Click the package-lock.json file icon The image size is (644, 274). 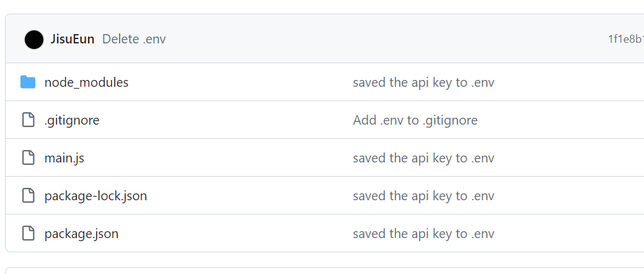28,196
